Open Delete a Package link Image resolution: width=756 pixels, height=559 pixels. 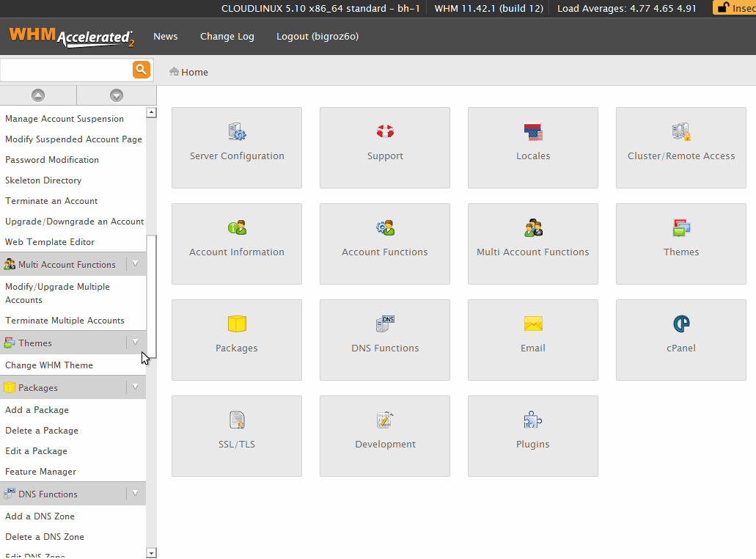click(42, 431)
